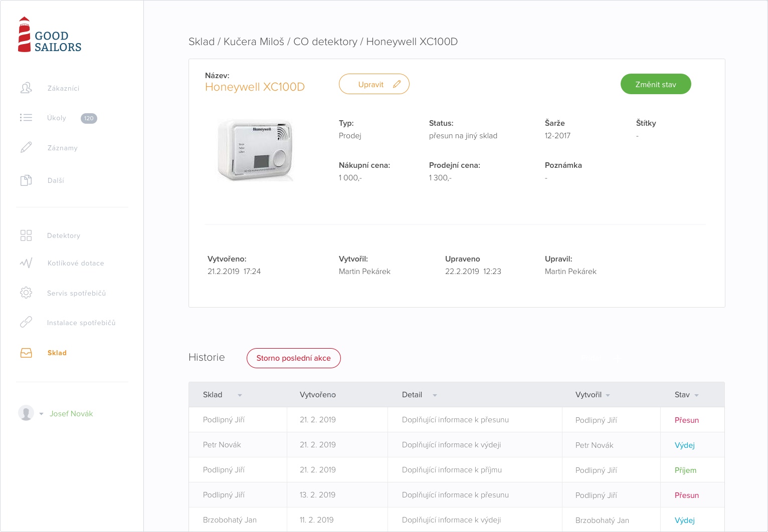
Task: Select the Sklad menu item
Action: [57, 353]
